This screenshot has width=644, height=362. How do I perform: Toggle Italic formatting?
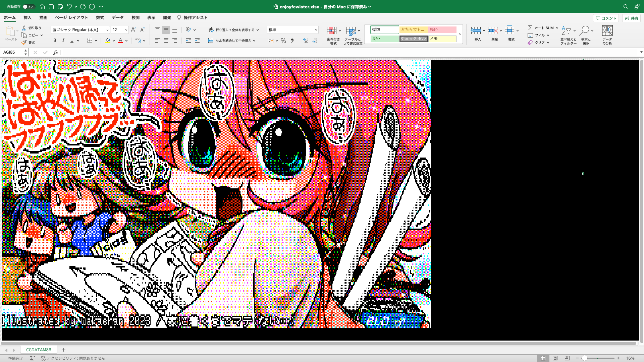coord(63,40)
